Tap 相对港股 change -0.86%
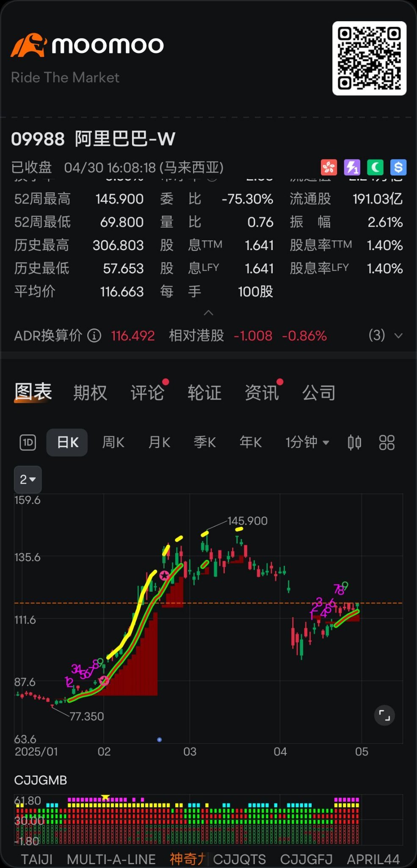This screenshot has width=417, height=868. point(304,336)
